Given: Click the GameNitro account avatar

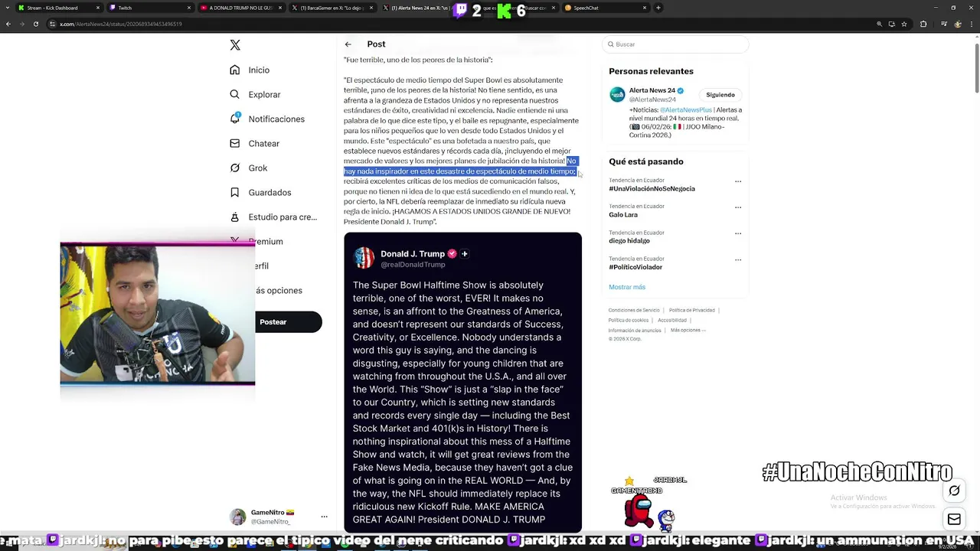Looking at the screenshot, I should [238, 517].
